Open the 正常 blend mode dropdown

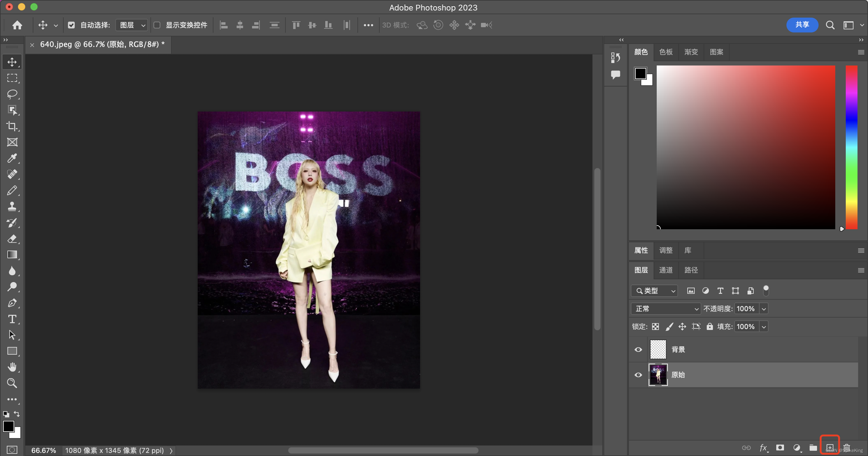pos(666,309)
